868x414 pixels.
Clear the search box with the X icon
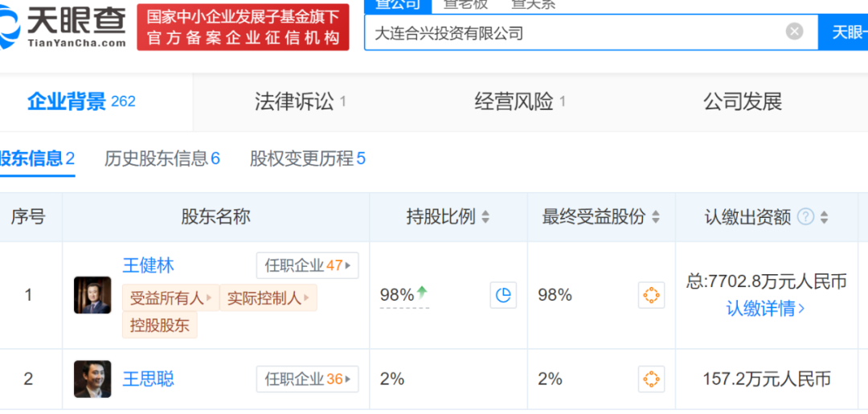[794, 31]
